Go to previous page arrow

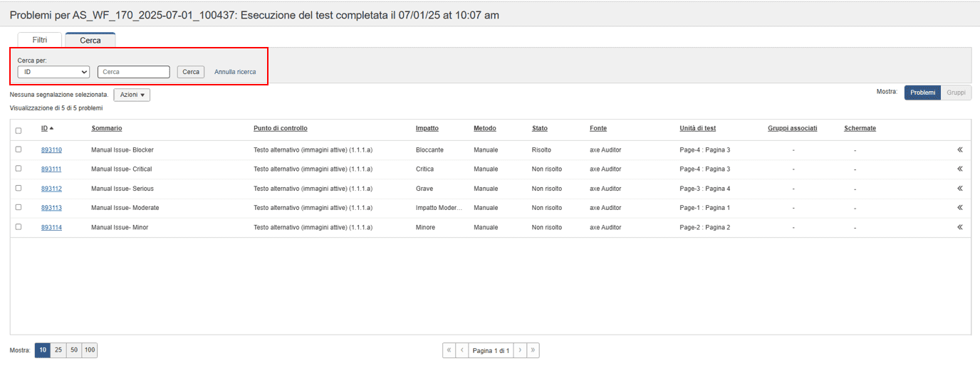[462, 350]
